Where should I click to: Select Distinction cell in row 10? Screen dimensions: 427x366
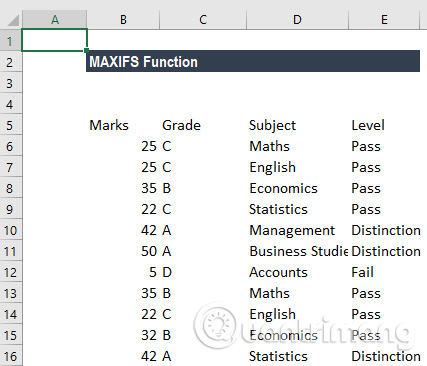click(x=384, y=230)
